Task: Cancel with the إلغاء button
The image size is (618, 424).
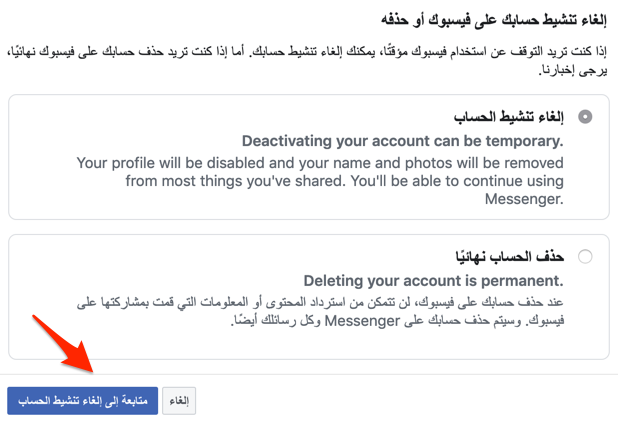Action: click(x=179, y=401)
